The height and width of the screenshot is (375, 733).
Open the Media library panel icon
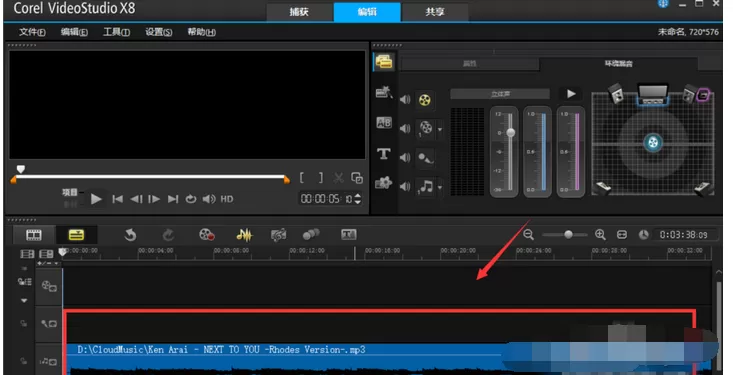click(384, 61)
